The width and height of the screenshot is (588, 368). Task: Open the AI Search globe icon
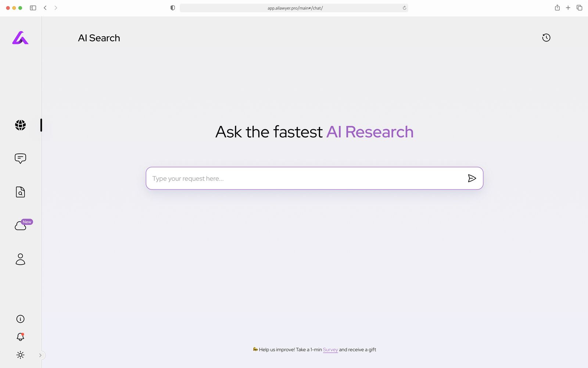point(20,125)
